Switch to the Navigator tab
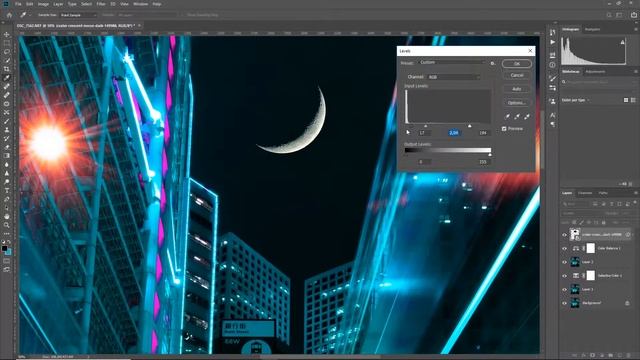The width and height of the screenshot is (640, 360). pyautogui.click(x=592, y=29)
